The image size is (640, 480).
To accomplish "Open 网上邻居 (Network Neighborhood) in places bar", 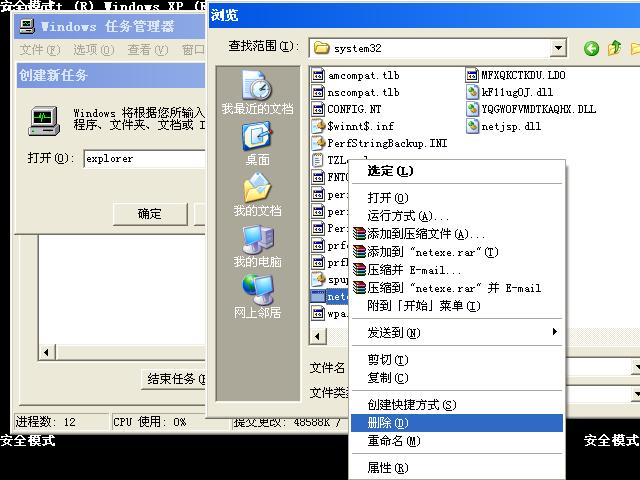I will [x=257, y=296].
